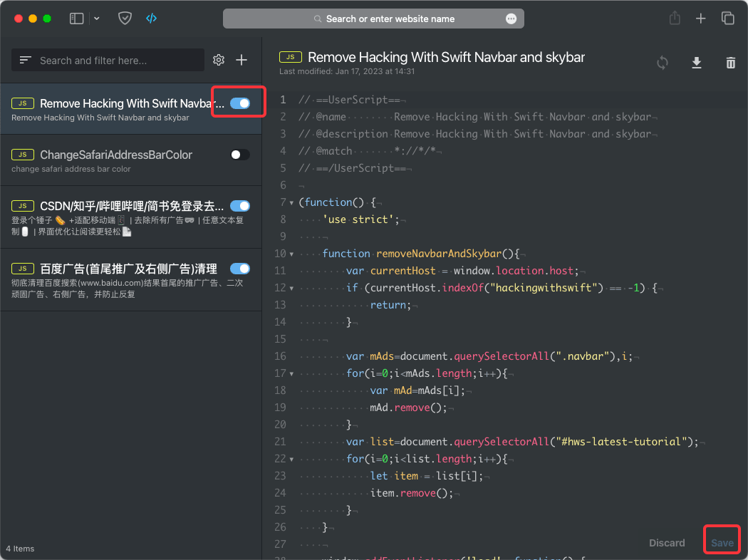
Task: Delete script using trash icon
Action: pyautogui.click(x=730, y=63)
